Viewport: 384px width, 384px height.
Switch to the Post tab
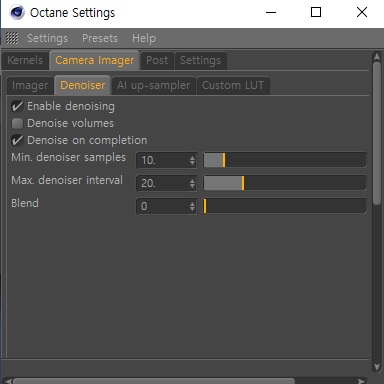pos(157,60)
